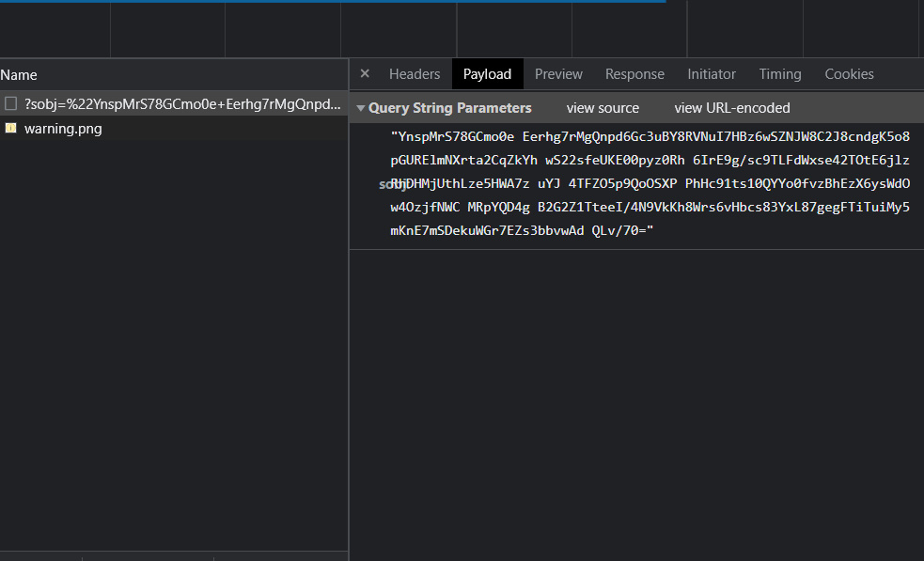Open the Preview tab
924x561 pixels.
coord(558,74)
